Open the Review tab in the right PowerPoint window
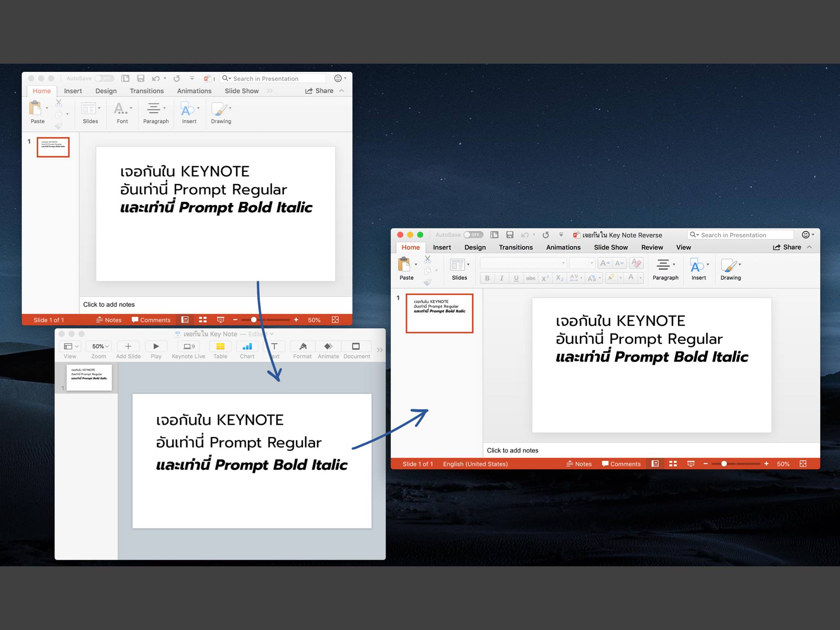The image size is (840, 630). [652, 247]
